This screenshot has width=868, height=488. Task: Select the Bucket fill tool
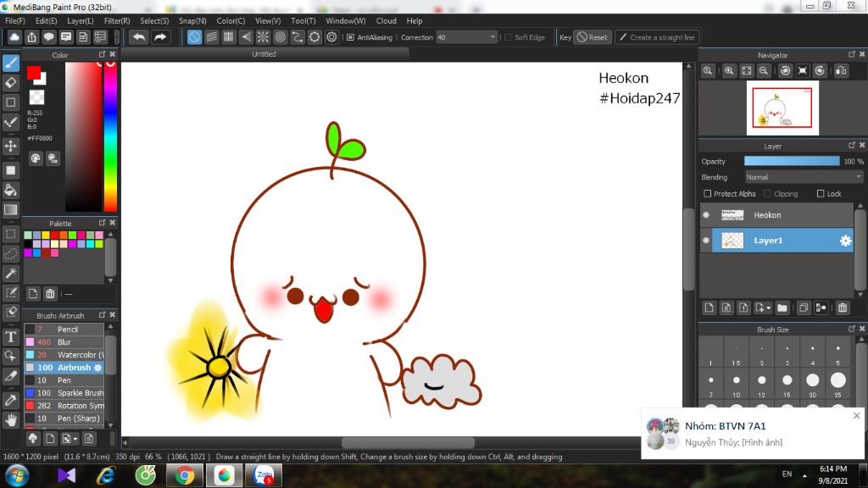click(x=11, y=191)
